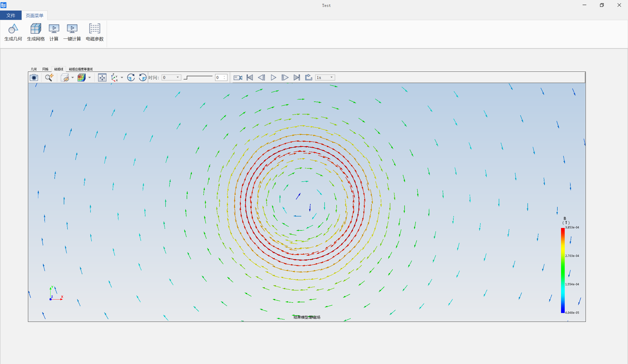
Task: Click the XYZ axis orientation icon
Action: [x=114, y=77]
